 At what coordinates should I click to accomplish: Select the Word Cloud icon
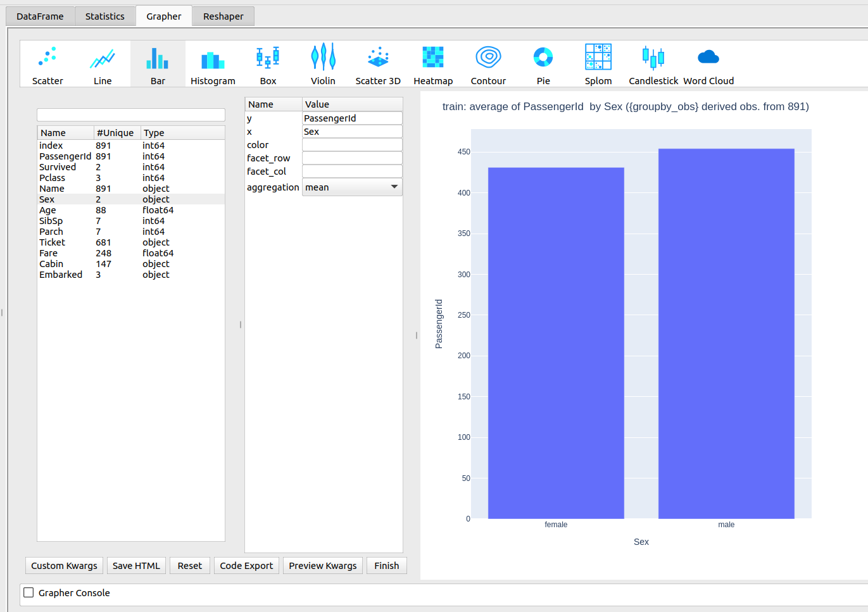(x=708, y=64)
